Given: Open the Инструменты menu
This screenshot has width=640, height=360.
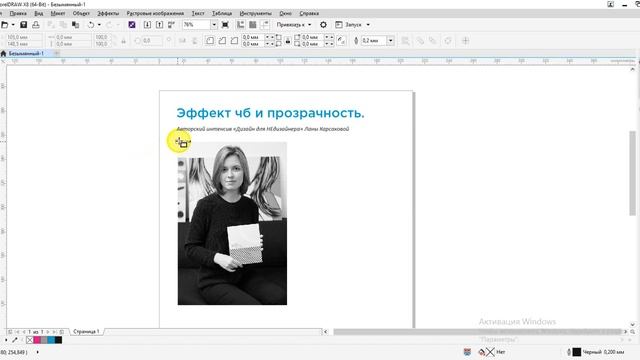Looking at the screenshot, I should point(256,13).
